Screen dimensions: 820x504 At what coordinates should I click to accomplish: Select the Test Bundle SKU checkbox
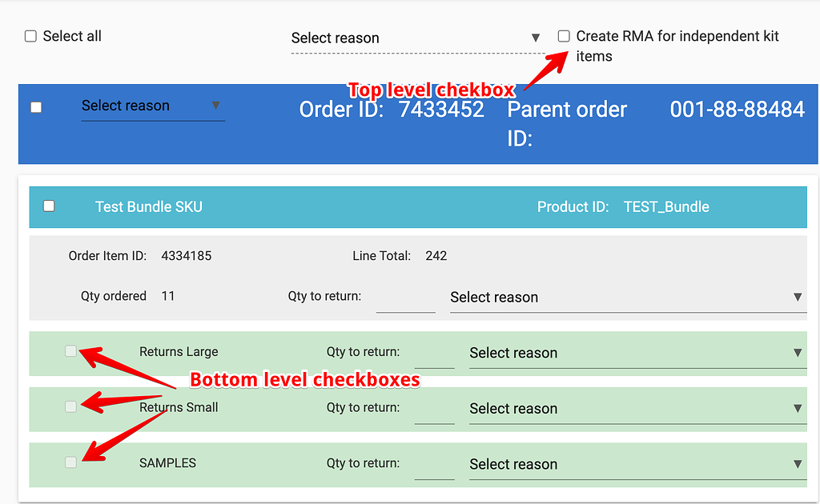[x=49, y=206]
